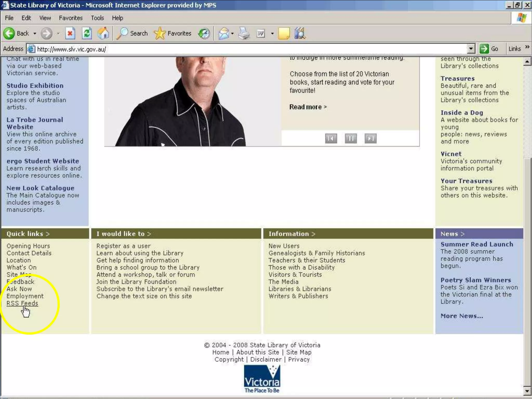Expand the Links toolbar chevron
This screenshot has width=532, height=399.
(x=527, y=47)
